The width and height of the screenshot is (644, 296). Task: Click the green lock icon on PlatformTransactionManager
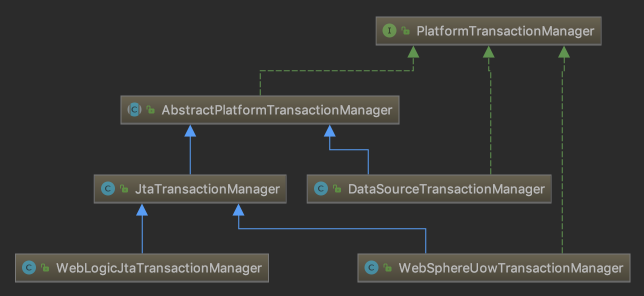405,31
